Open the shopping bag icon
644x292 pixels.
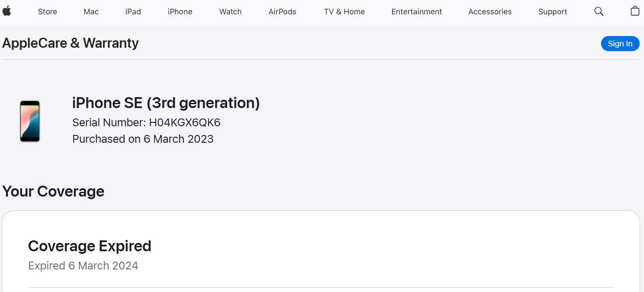point(635,11)
